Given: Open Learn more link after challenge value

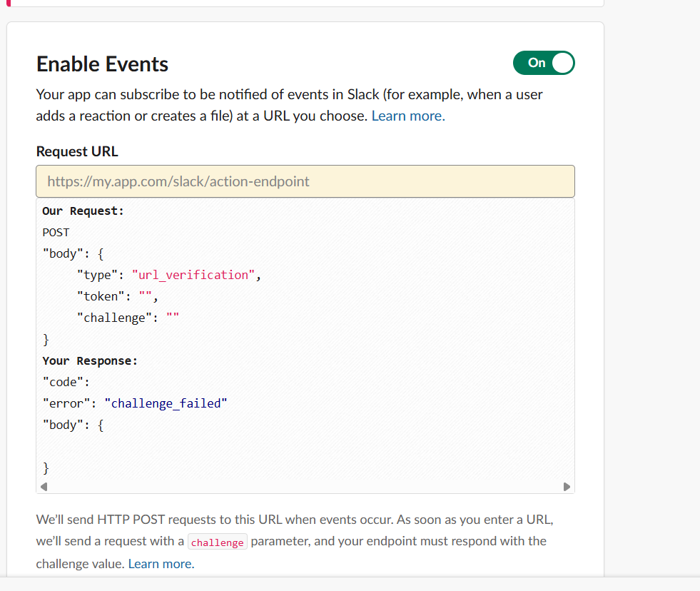Looking at the screenshot, I should click(161, 564).
